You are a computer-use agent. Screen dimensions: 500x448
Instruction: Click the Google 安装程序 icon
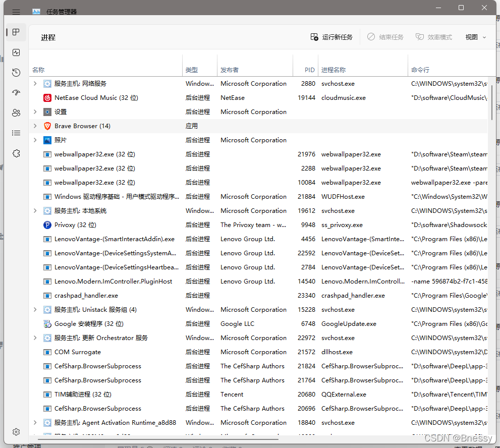[x=47, y=324]
